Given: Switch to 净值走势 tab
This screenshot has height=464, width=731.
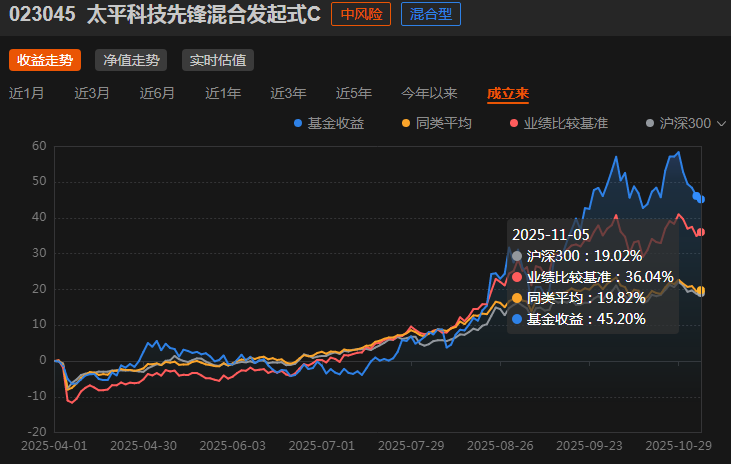Looking at the screenshot, I should (x=131, y=60).
